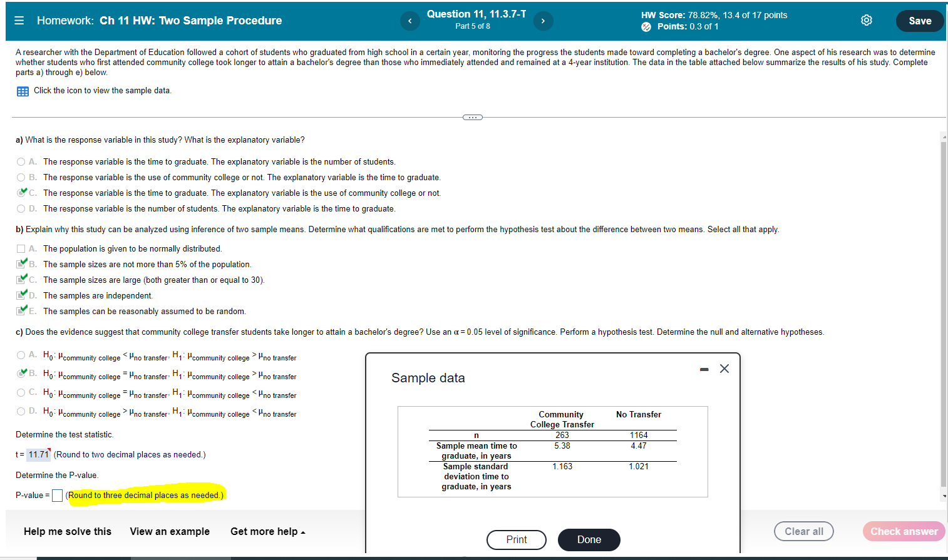Click the table icon to view sample data
Image resolution: width=948 pixels, height=560 pixels.
click(23, 91)
